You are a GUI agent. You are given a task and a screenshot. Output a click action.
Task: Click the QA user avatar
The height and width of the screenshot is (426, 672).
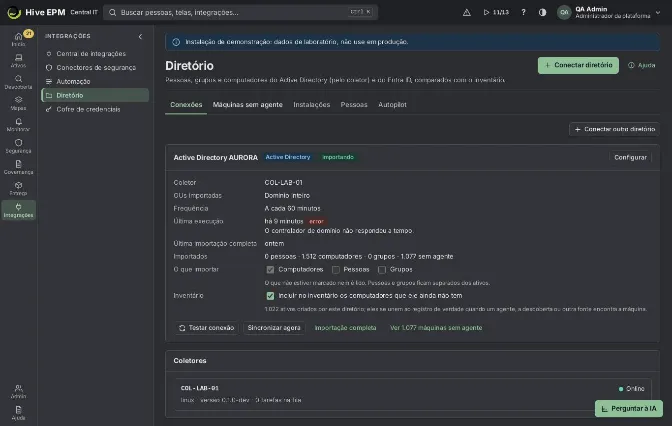coord(564,12)
